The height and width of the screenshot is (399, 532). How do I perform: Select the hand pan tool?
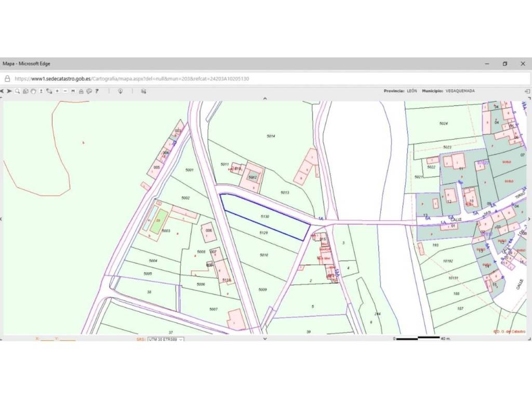tap(33, 91)
